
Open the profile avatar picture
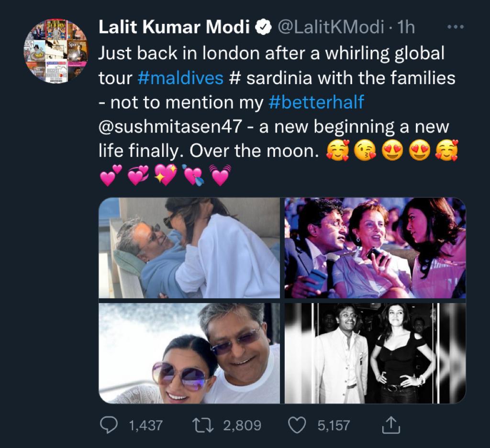[56, 51]
